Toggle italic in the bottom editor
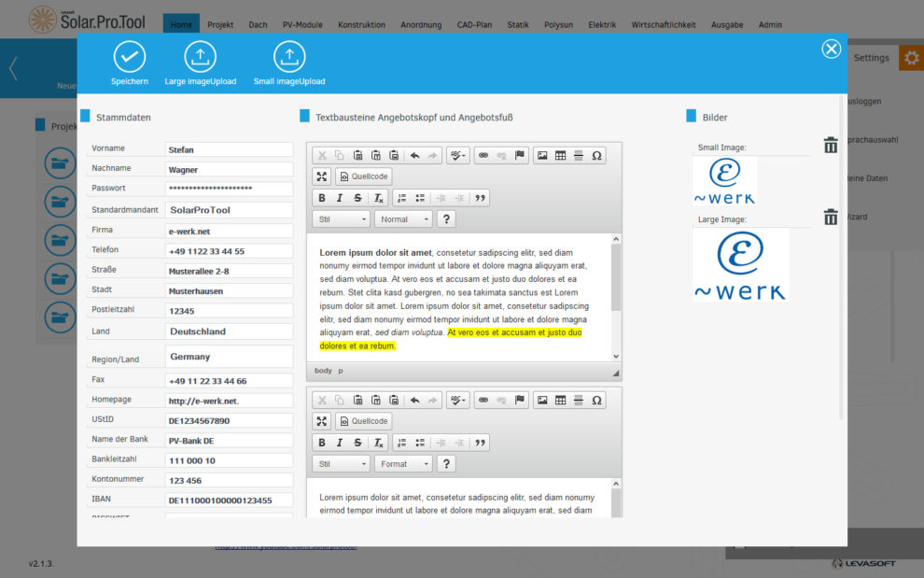The height and width of the screenshot is (578, 924). pos(340,443)
